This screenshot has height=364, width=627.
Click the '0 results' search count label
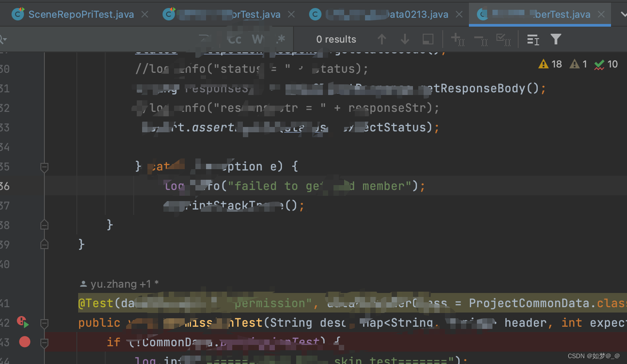click(x=336, y=40)
